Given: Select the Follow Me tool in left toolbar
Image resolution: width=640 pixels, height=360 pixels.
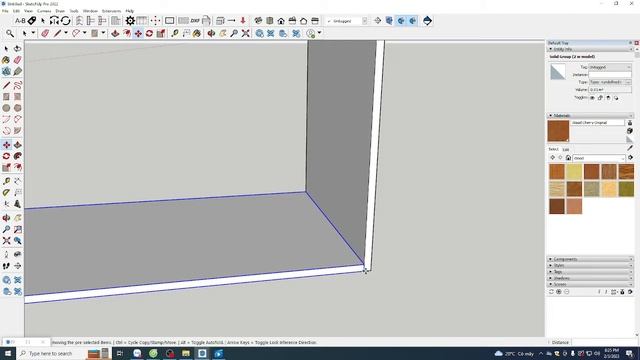Looking at the screenshot, I should pos(18,156).
